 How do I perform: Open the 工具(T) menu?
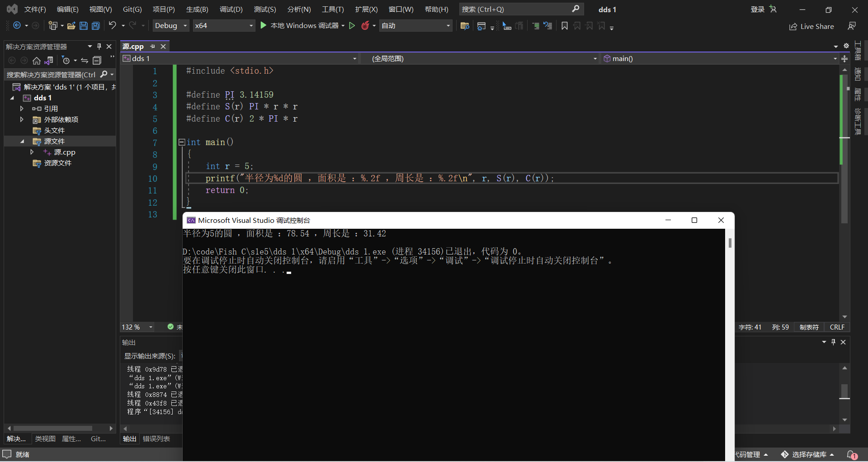point(333,9)
